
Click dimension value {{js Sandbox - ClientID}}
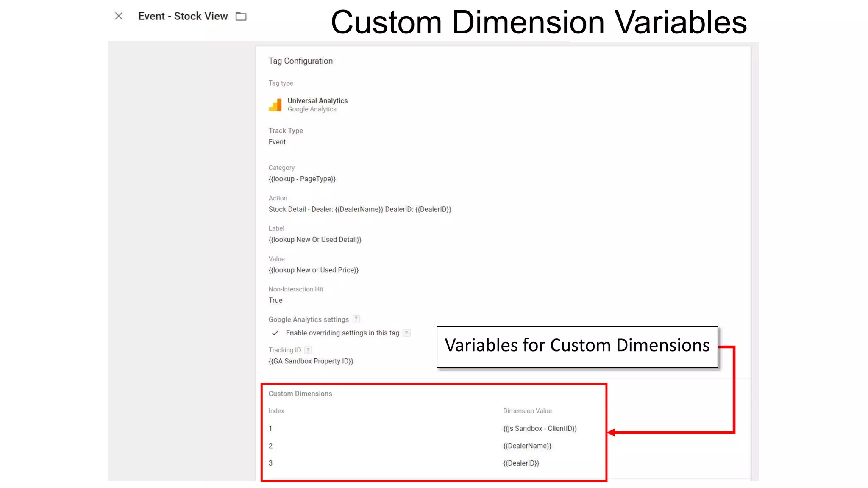pos(540,428)
